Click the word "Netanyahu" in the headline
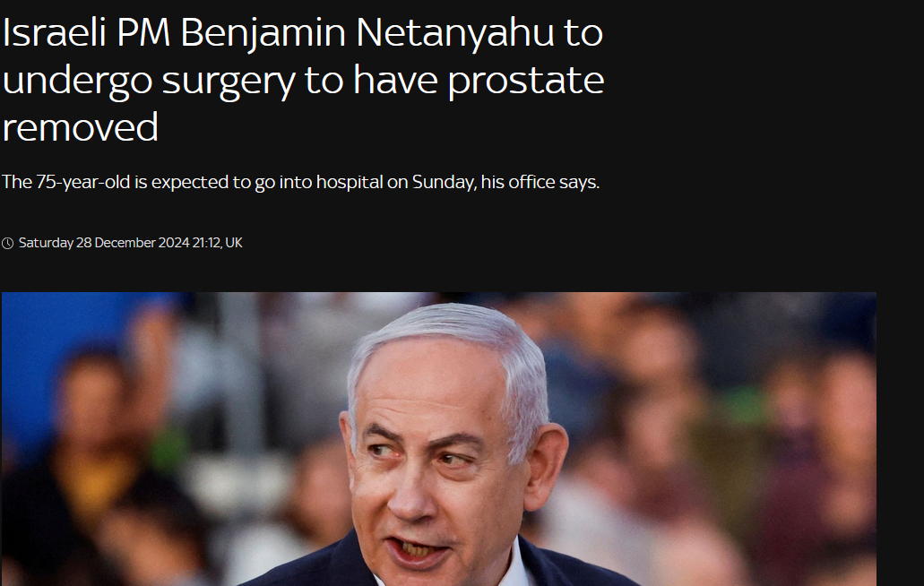 click(455, 33)
